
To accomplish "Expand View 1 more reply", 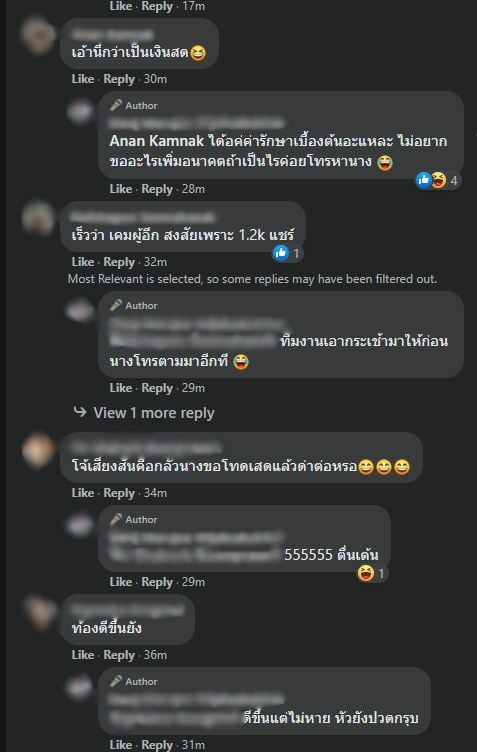I will pos(153,413).
